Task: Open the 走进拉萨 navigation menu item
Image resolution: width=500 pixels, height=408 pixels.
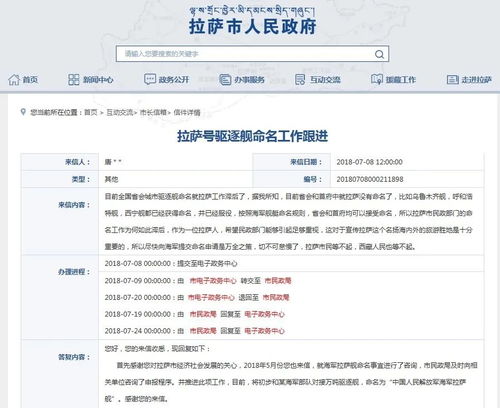Action: (x=469, y=80)
